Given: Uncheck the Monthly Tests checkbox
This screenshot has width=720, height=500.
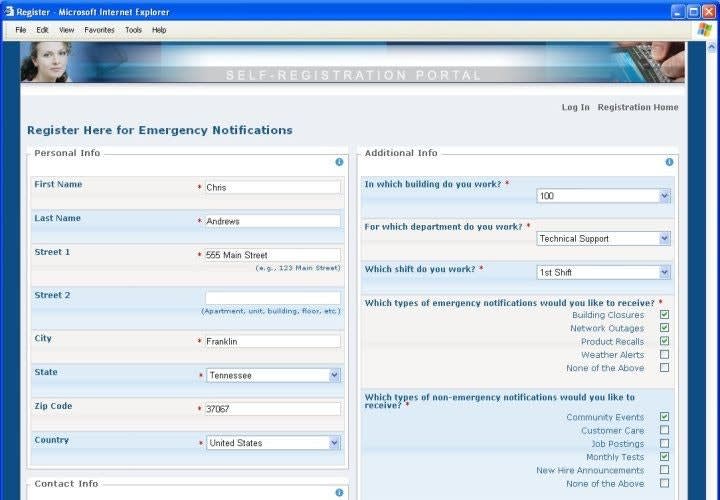Looking at the screenshot, I should 664,457.
